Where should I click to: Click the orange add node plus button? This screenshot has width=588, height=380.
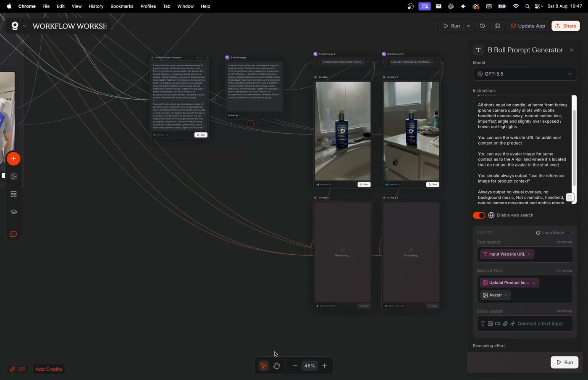coord(13,159)
